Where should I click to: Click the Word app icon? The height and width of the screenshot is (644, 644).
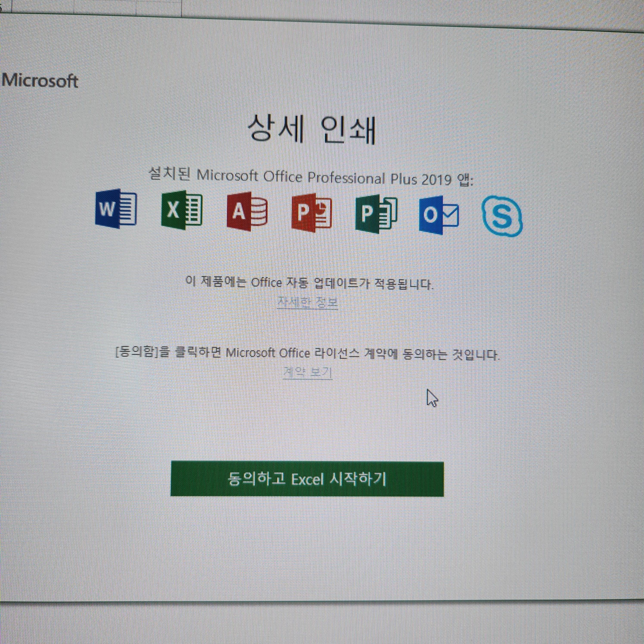point(116,209)
